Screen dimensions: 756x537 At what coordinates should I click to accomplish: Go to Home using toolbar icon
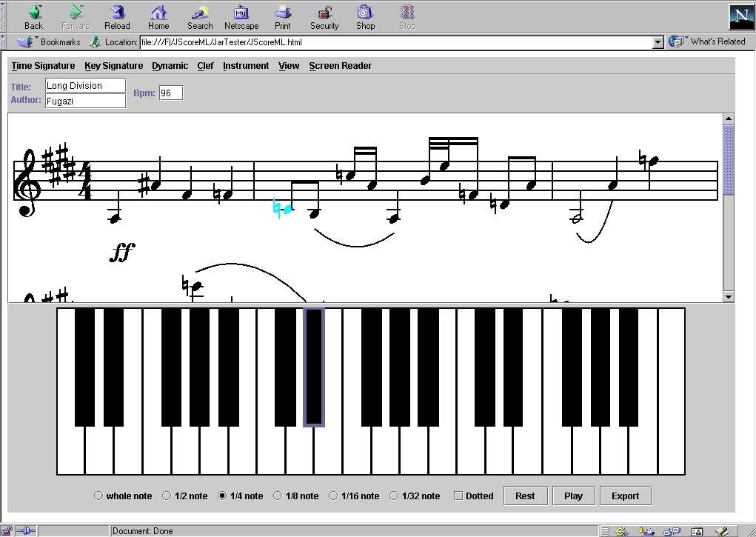[x=158, y=13]
